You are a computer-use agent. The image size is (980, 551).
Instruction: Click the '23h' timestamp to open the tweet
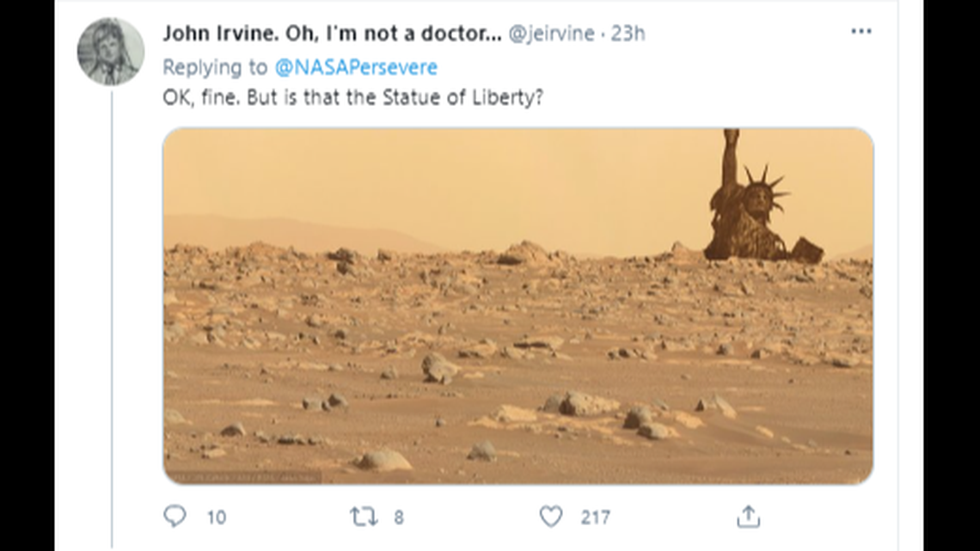click(x=628, y=34)
